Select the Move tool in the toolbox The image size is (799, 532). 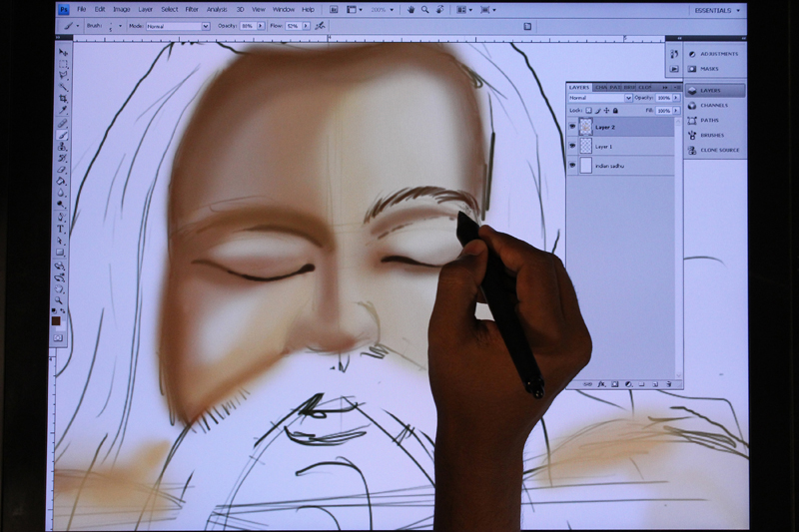point(63,52)
